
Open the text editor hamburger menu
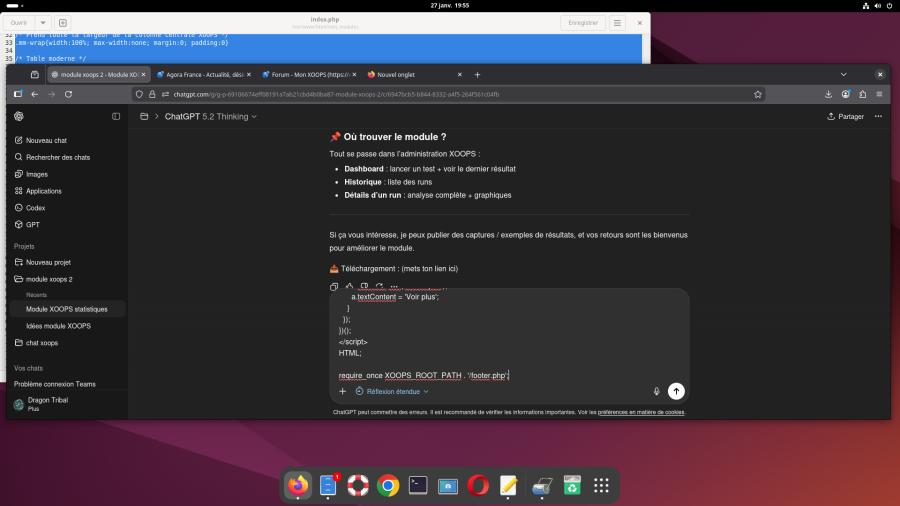[617, 23]
